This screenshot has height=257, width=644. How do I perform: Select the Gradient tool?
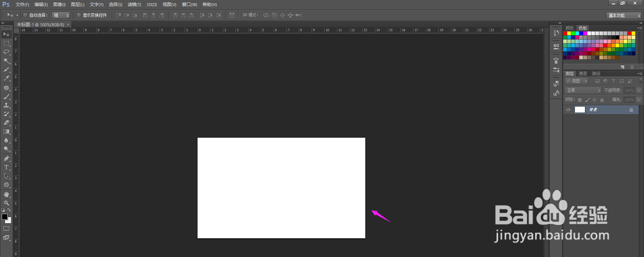click(x=6, y=131)
